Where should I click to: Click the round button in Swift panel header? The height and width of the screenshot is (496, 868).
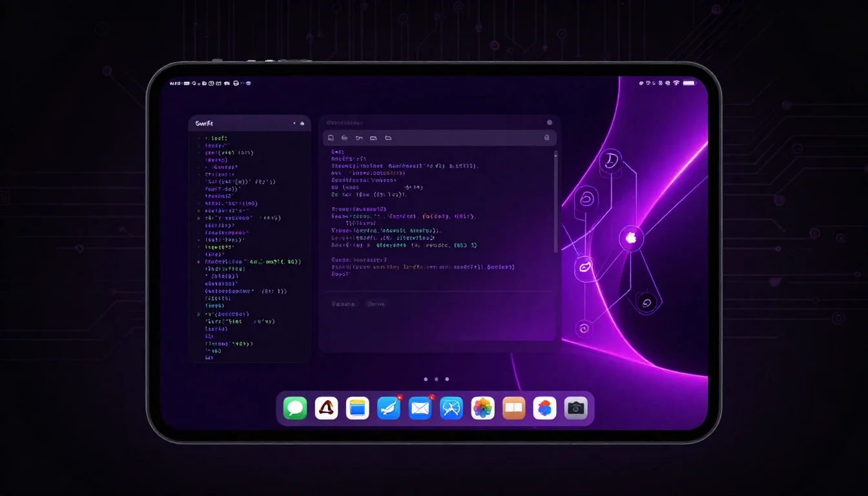tap(302, 123)
